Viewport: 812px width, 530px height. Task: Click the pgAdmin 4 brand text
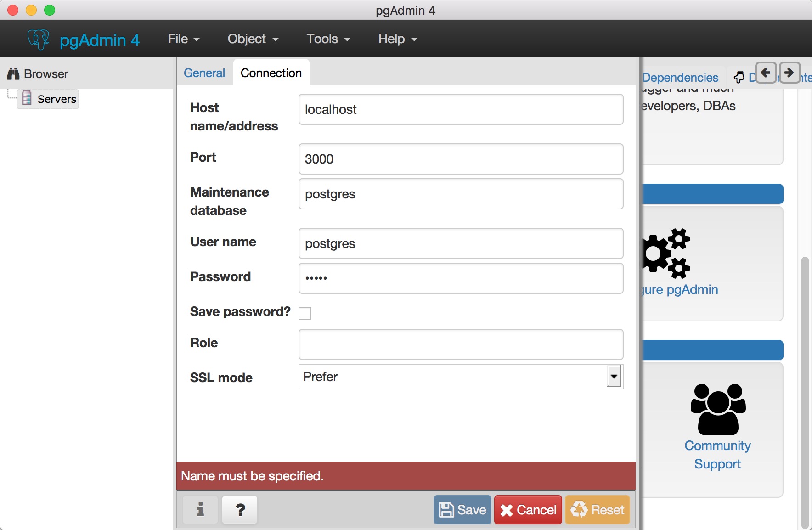pyautogui.click(x=100, y=40)
